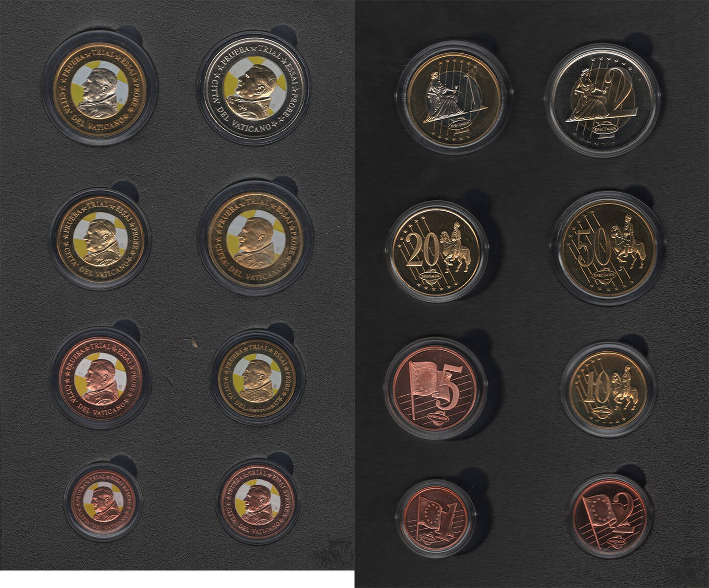Select the top-left gold-ringed Vaticano portrait coin

[100, 89]
